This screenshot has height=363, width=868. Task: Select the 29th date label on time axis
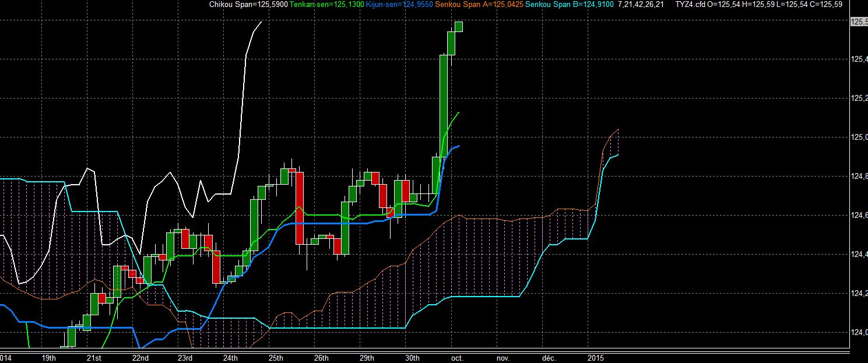coord(367,357)
